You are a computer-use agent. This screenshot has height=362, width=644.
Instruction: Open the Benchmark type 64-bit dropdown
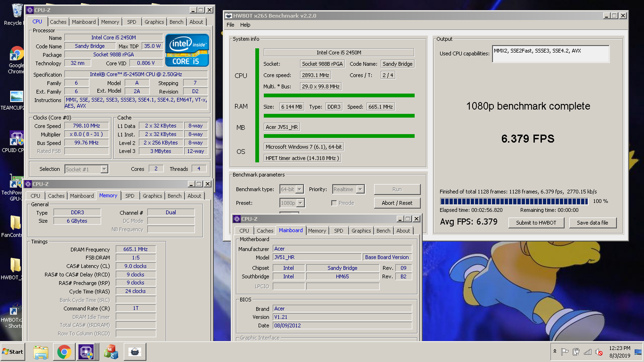click(x=291, y=189)
